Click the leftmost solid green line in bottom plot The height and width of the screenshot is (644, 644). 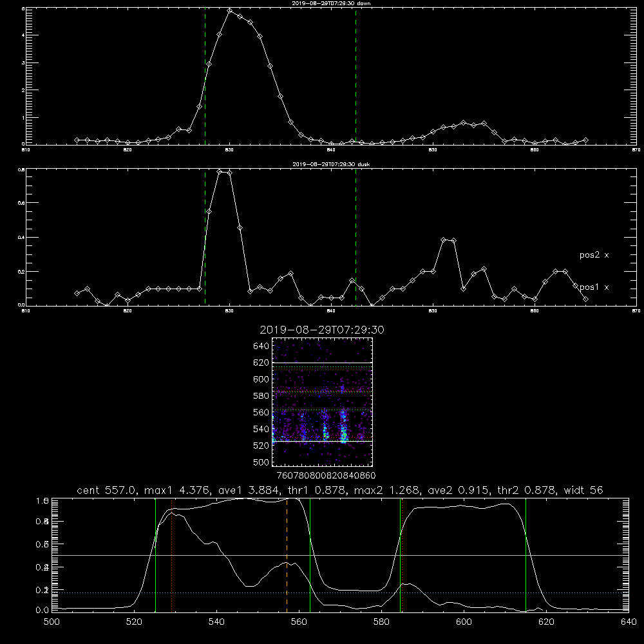tap(155, 554)
